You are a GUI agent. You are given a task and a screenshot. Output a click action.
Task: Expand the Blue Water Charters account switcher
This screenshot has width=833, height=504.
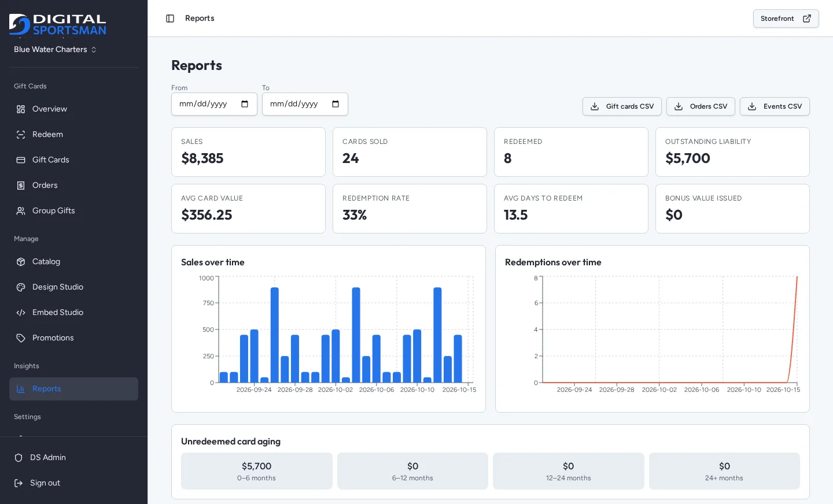coord(56,50)
